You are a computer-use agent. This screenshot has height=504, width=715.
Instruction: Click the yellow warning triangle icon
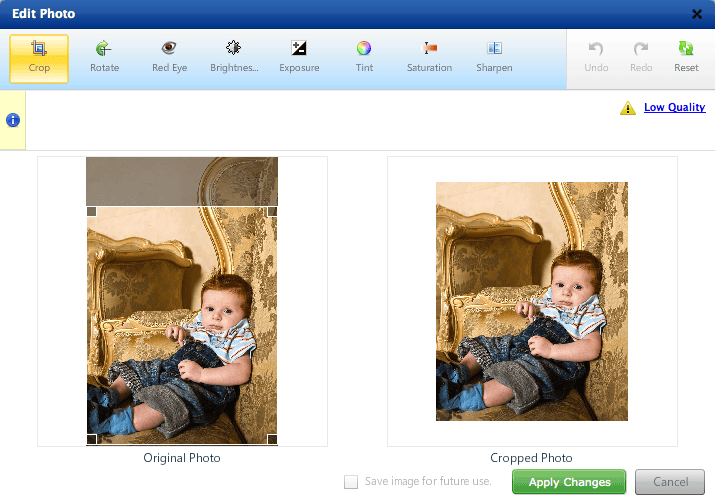pyautogui.click(x=628, y=108)
